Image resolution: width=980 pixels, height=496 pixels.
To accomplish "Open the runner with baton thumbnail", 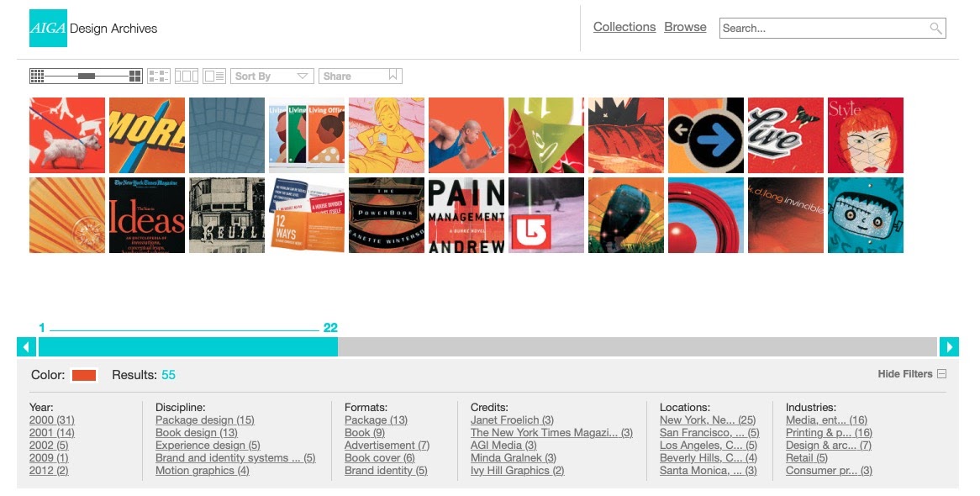I will (466, 135).
